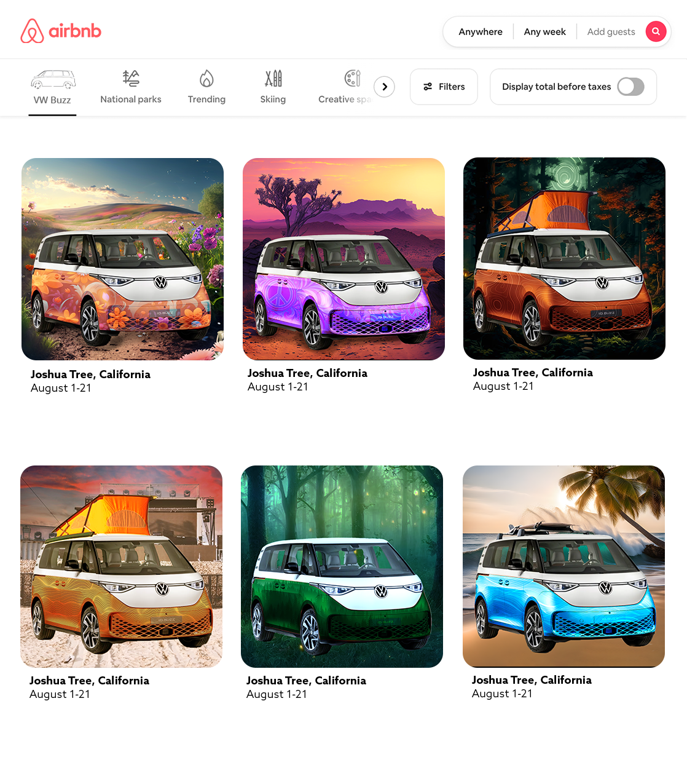Screen dimensions: 687x784
Task: Open the Any week date selector
Action: coord(544,31)
